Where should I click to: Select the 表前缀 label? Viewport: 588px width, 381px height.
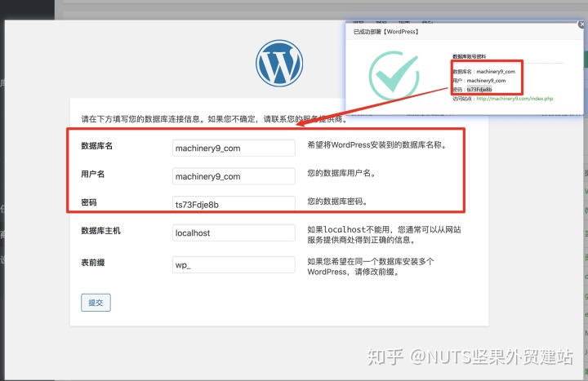[x=92, y=262]
